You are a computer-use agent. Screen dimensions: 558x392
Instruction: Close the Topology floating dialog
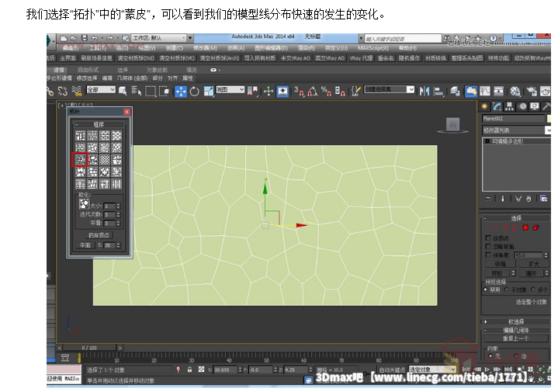pyautogui.click(x=127, y=112)
